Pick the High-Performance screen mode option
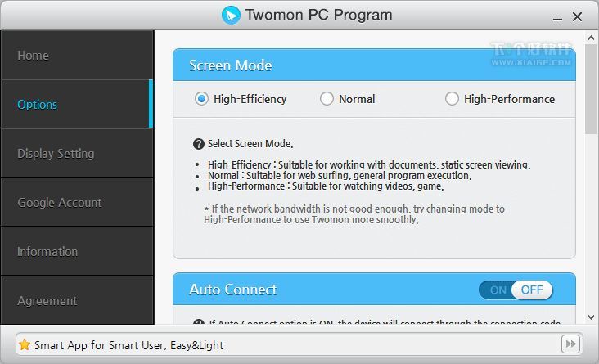599x364 pixels. 452,99
